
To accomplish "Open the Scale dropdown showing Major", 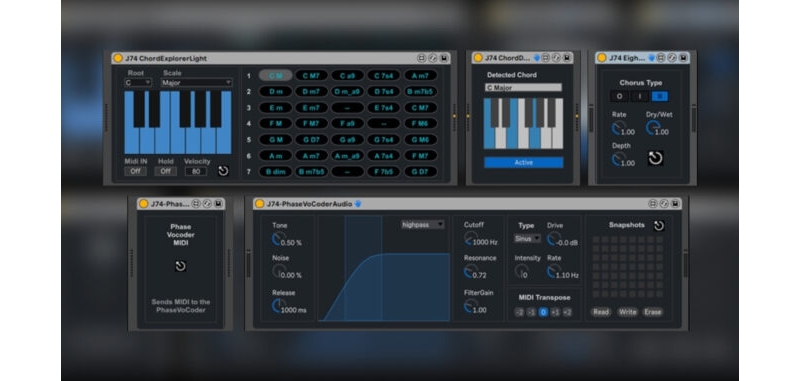I will 196,83.
